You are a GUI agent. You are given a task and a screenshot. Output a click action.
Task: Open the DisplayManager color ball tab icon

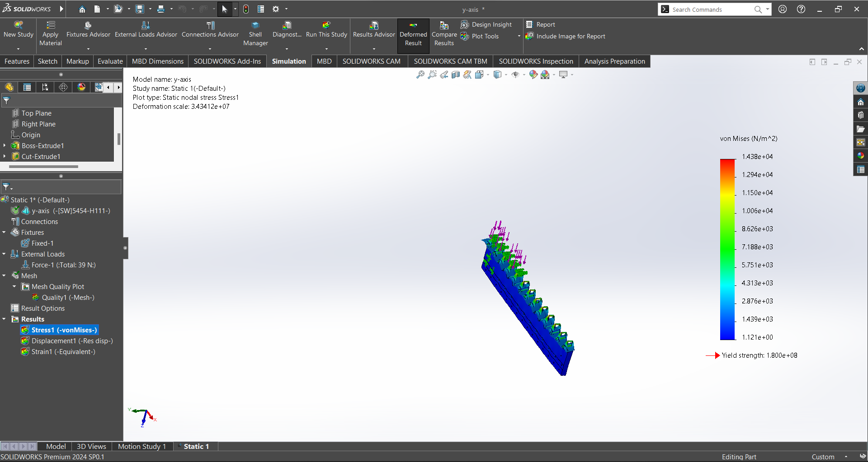[x=81, y=87]
